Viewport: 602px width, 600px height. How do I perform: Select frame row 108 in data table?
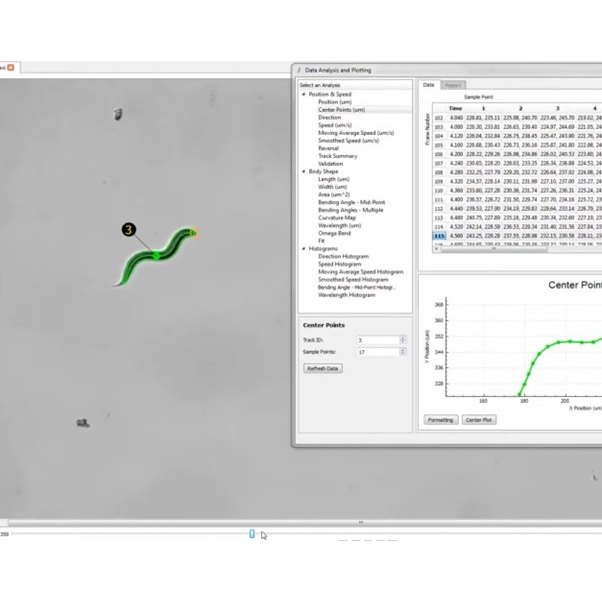pos(439,172)
